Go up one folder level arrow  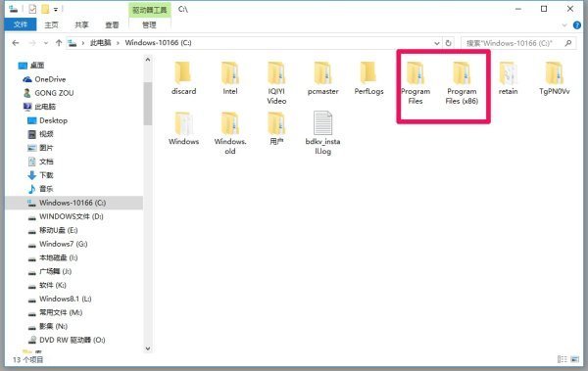59,43
